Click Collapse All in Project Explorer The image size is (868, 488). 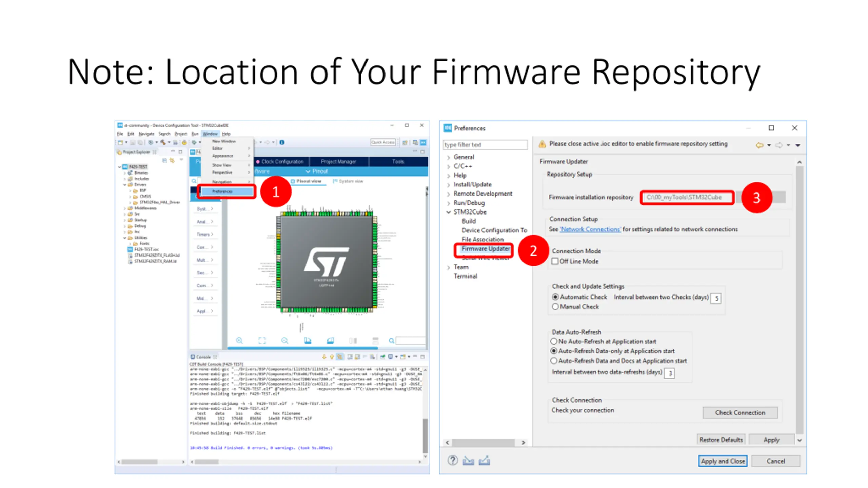pyautogui.click(x=164, y=160)
